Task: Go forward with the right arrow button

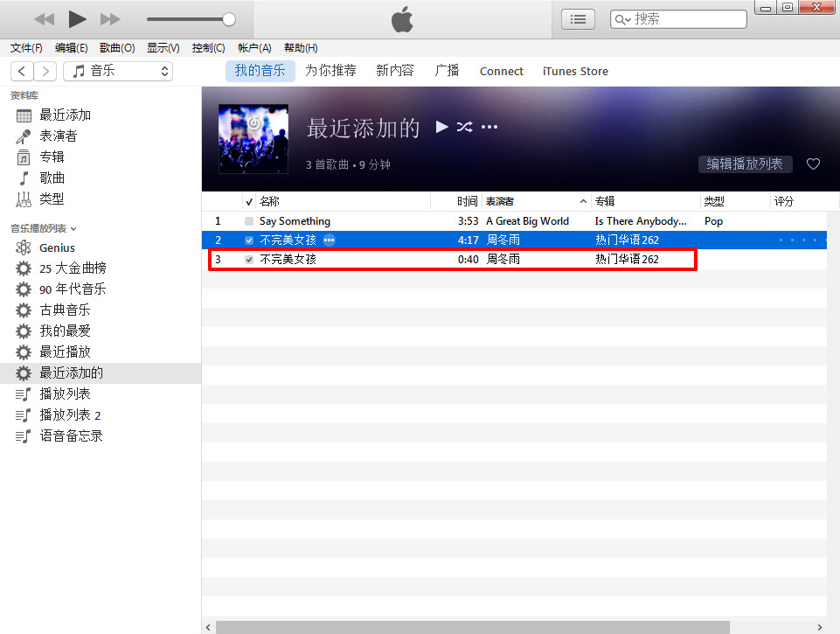Action: click(x=45, y=71)
